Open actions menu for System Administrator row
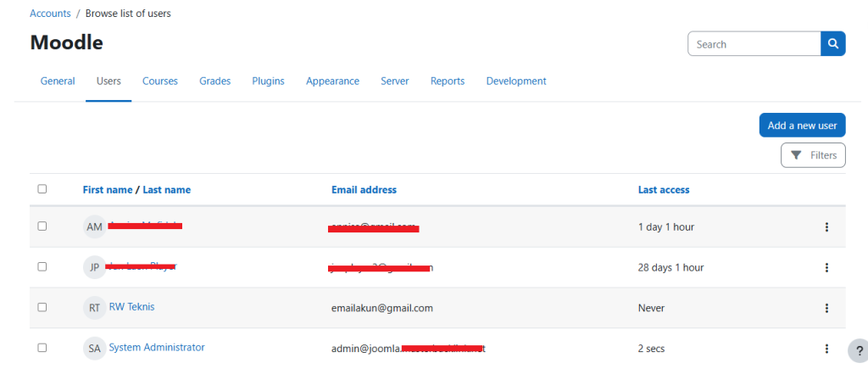 coord(826,349)
